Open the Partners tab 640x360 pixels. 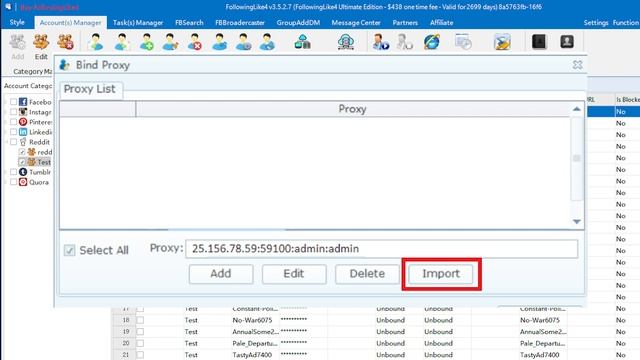coord(405,23)
